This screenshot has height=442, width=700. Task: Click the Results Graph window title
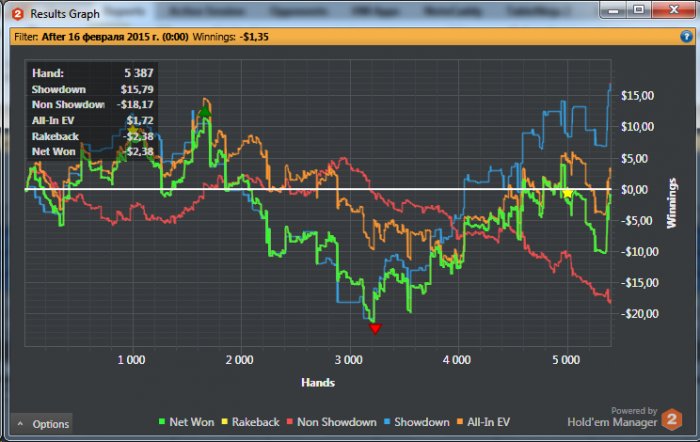(65, 14)
